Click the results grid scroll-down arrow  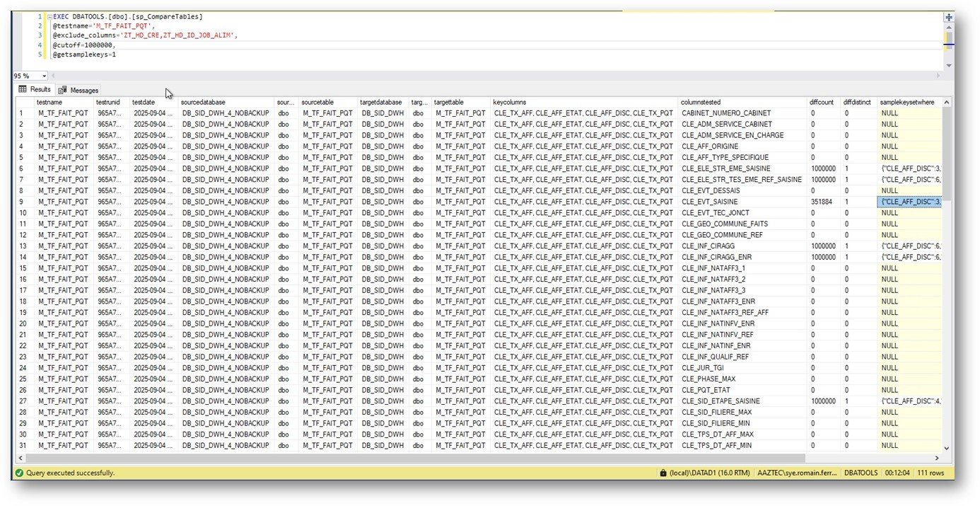click(x=947, y=447)
